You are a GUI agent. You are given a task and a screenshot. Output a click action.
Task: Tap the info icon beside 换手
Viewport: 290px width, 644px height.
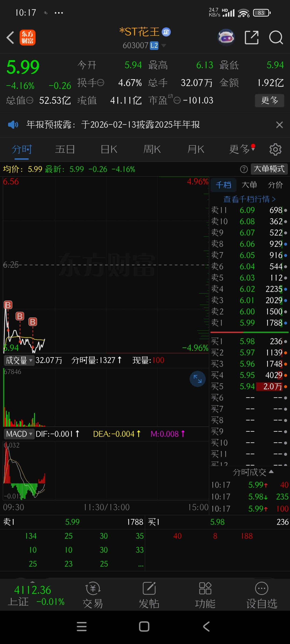coord(100,83)
